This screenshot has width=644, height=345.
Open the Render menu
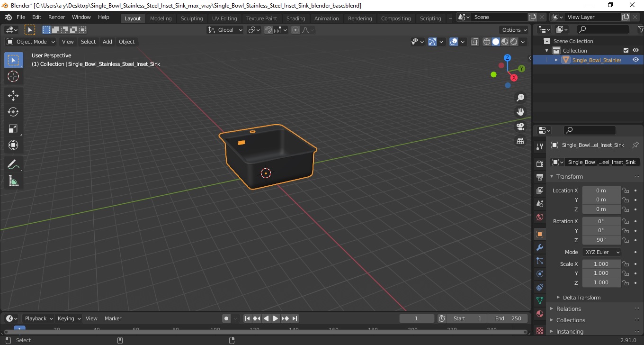[57, 17]
